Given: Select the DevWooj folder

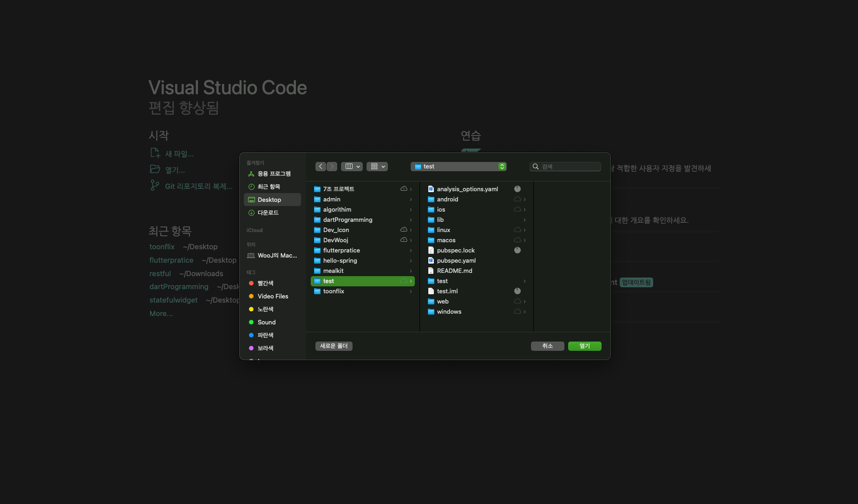Looking at the screenshot, I should [363, 240].
